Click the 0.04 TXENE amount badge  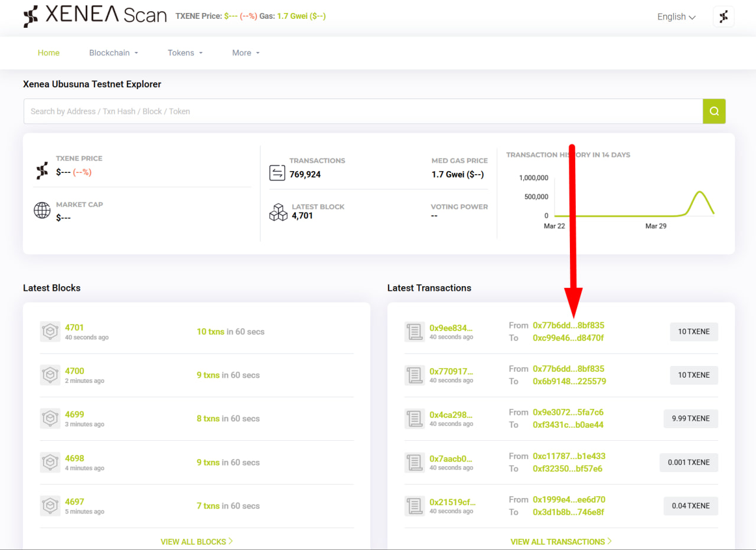click(690, 506)
